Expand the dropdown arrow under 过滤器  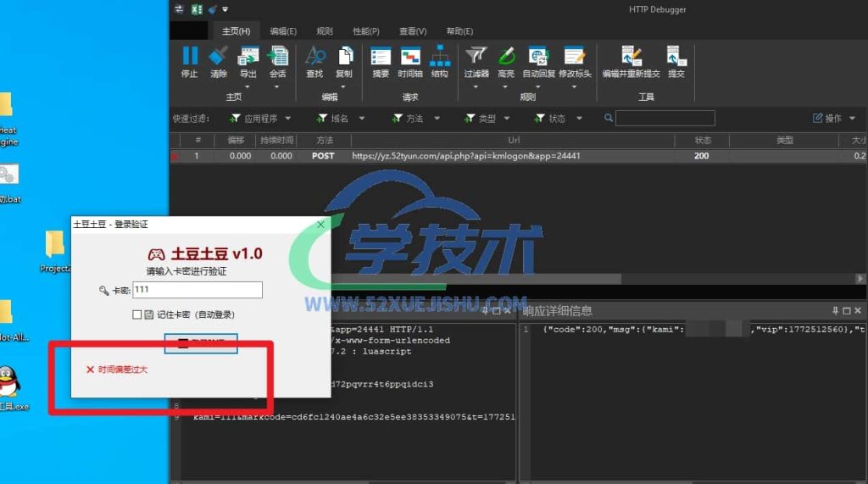[476, 86]
